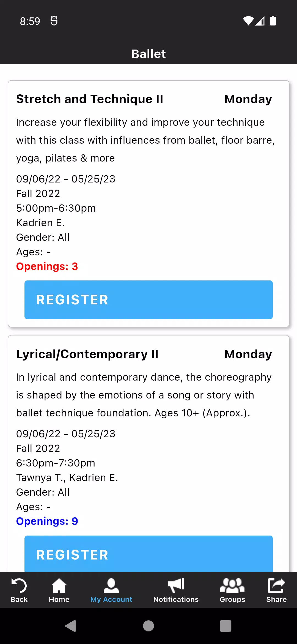Tap Openings: 9 blue text
297x644 pixels.
click(47, 521)
